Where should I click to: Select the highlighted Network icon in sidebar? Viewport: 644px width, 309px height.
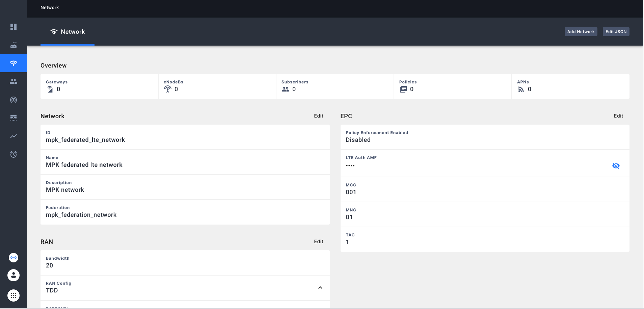(x=14, y=63)
